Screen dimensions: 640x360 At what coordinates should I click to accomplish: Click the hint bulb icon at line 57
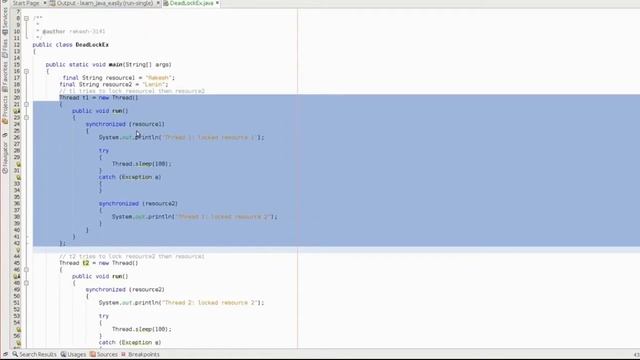pos(18,342)
